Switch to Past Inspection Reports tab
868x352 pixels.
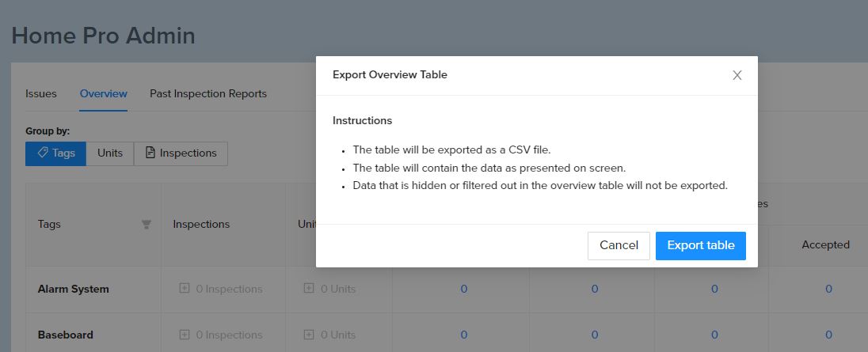[208, 93]
